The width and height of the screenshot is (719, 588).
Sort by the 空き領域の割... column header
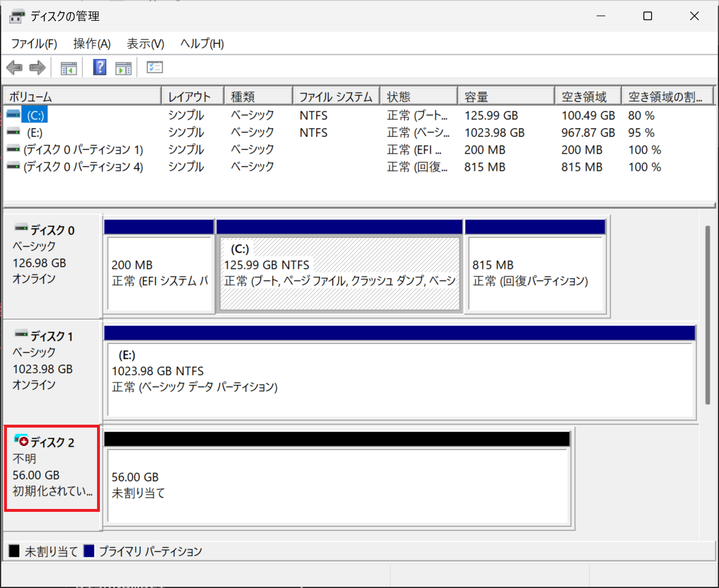click(668, 96)
